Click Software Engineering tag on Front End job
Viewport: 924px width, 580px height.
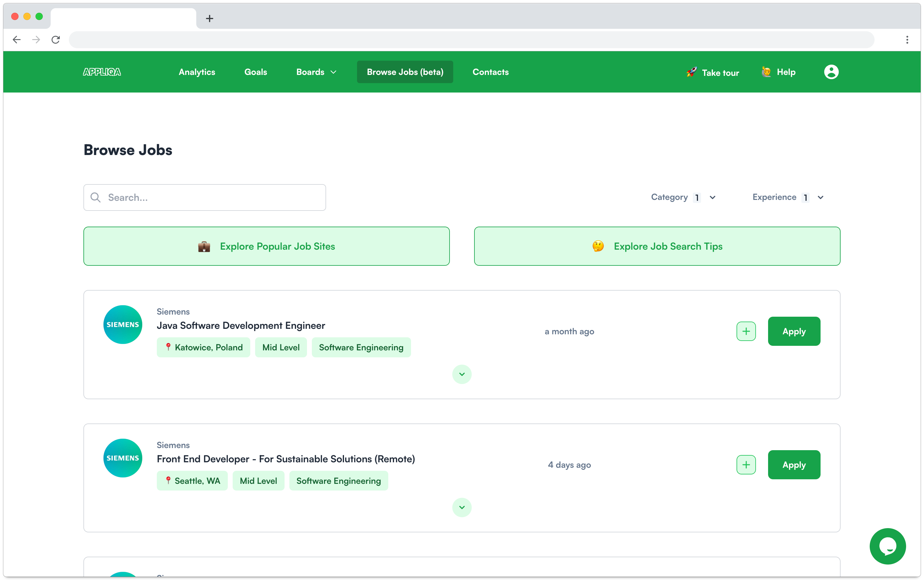coord(338,481)
